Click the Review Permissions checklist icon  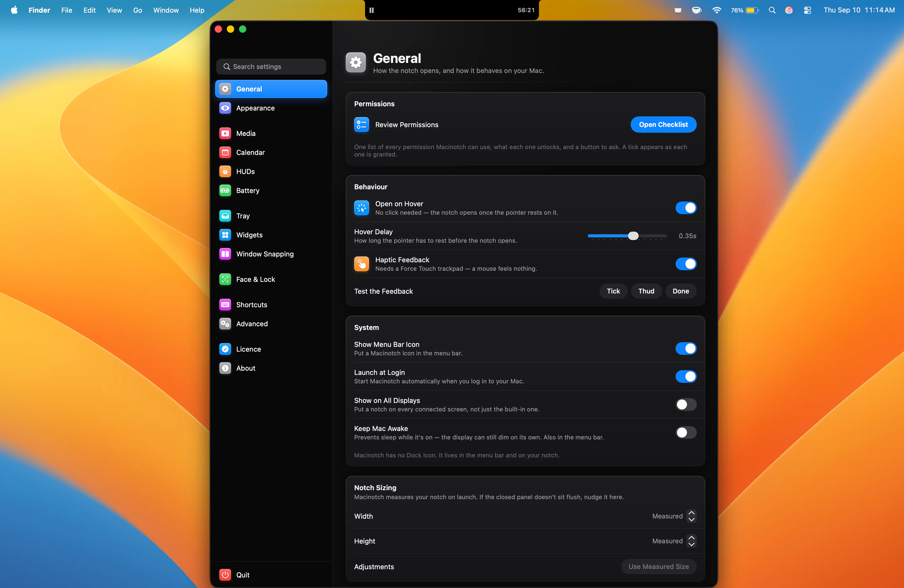coord(361,125)
